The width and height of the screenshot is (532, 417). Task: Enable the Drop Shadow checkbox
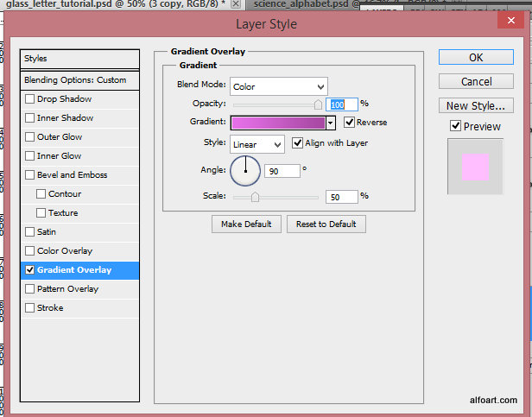[30, 99]
